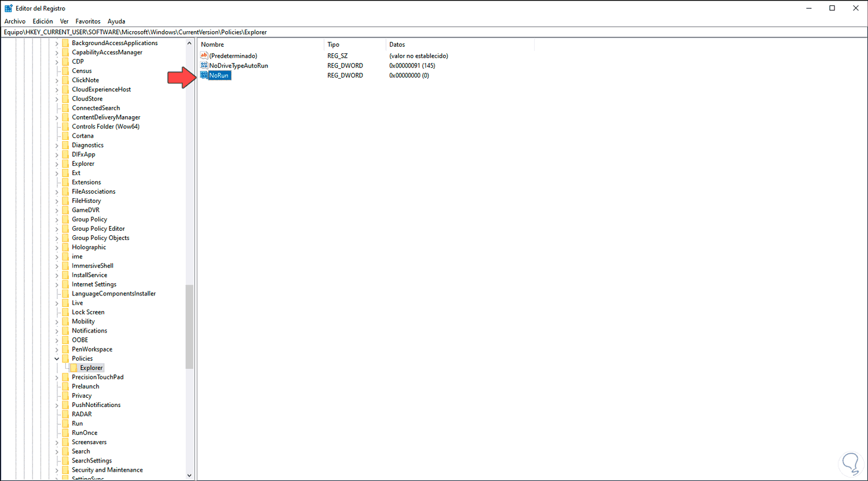Click the Lock Screen key folder icon
868x481 pixels.
click(65, 312)
